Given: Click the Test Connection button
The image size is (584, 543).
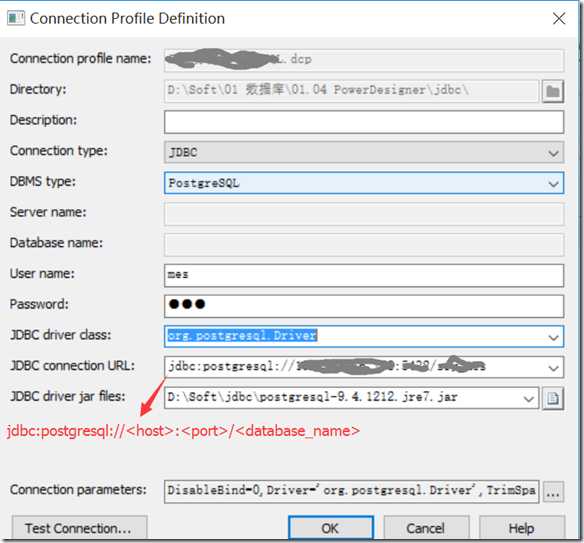Looking at the screenshot, I should pos(79,528).
